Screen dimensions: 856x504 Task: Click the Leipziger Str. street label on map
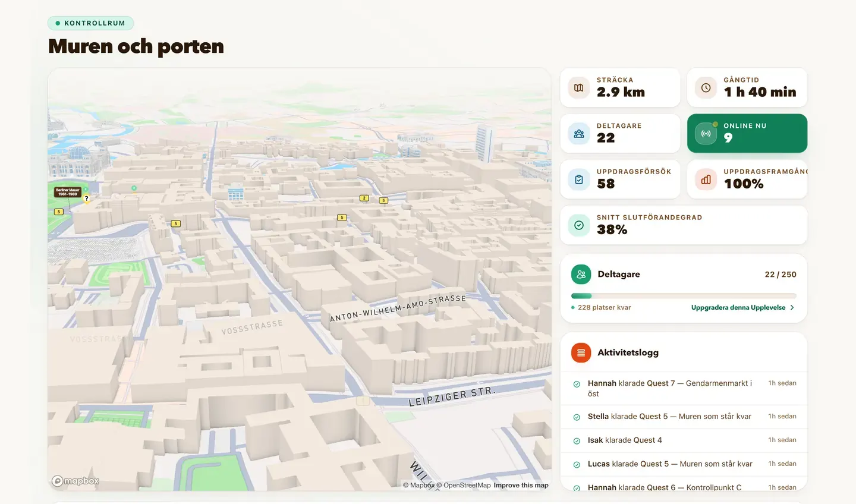coord(452,396)
